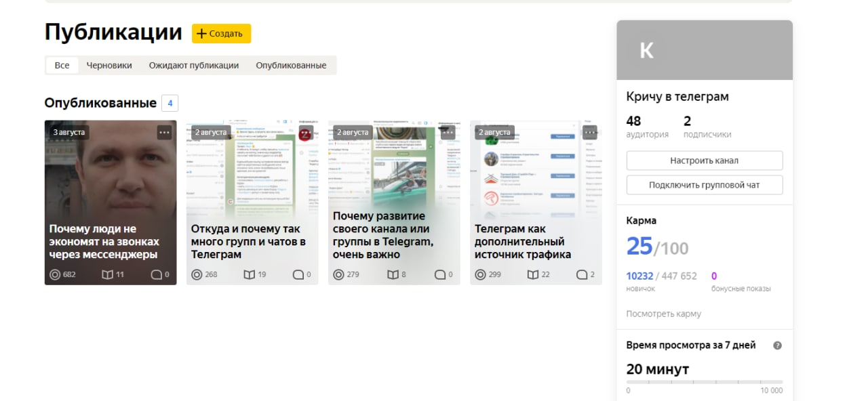Click comments icon on Откуда и почему card

298,274
